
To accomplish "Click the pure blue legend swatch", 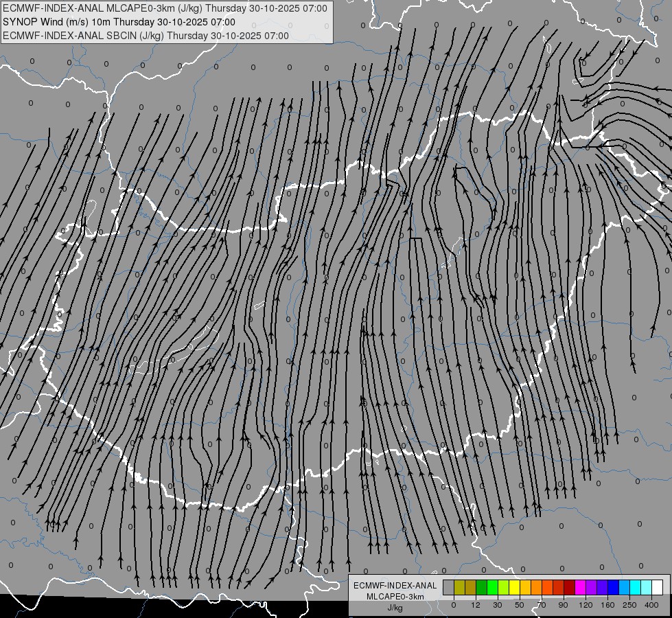I will click(x=614, y=587).
